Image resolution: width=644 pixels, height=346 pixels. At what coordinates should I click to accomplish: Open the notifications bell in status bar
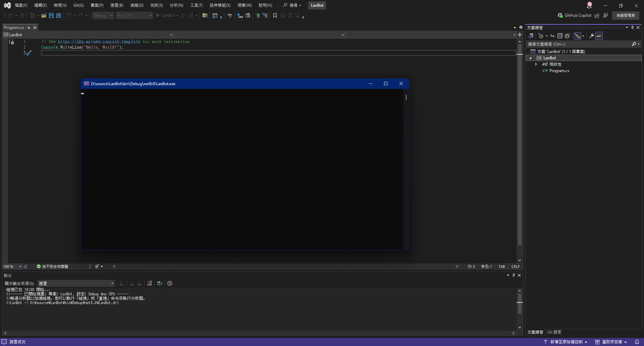click(637, 342)
